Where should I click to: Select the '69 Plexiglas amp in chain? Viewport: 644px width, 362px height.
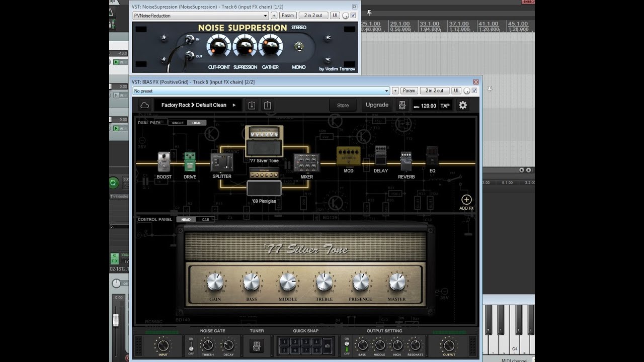[264, 182]
